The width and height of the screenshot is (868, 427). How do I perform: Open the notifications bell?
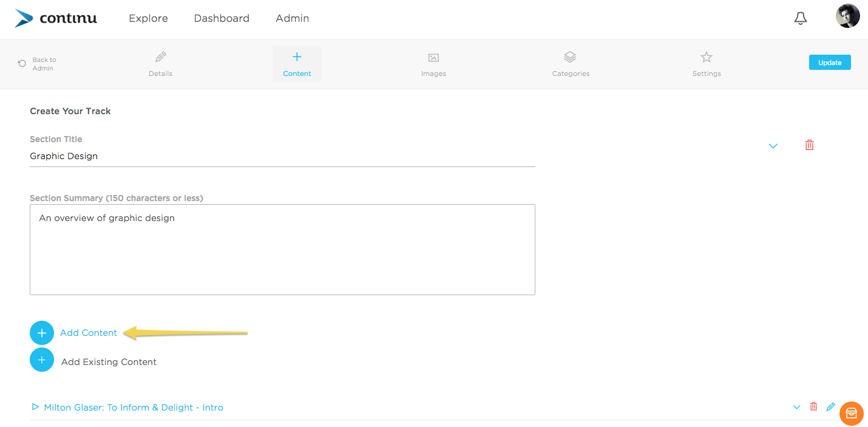click(801, 18)
